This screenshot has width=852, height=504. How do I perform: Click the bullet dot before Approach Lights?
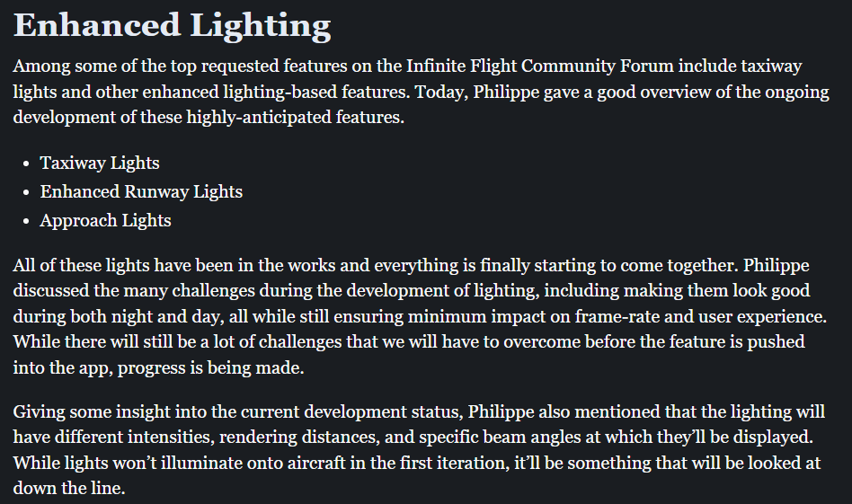28,221
